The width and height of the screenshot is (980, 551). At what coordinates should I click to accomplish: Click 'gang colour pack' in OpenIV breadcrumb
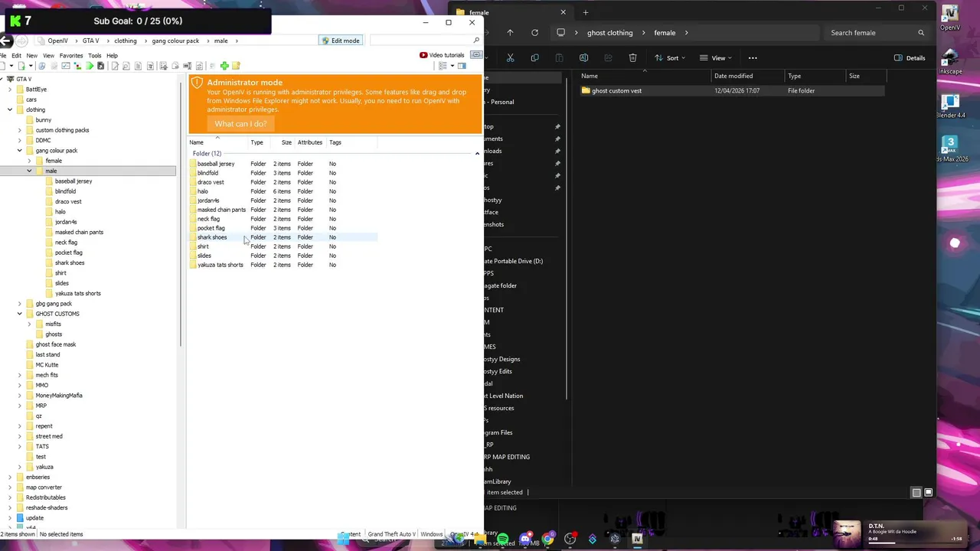point(175,41)
